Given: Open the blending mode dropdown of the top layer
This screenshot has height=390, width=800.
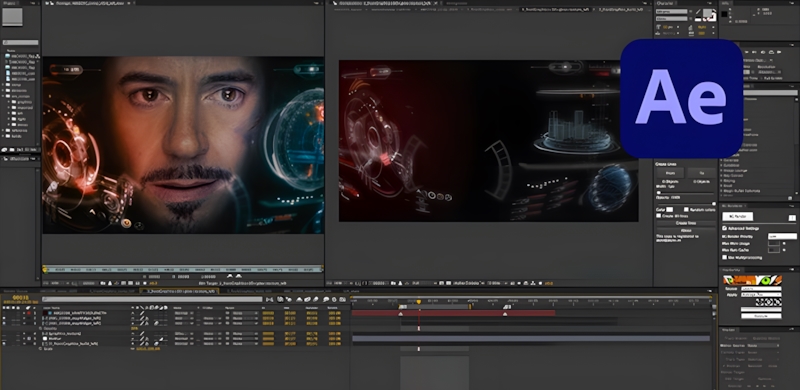Looking at the screenshot, I should coord(183,313).
